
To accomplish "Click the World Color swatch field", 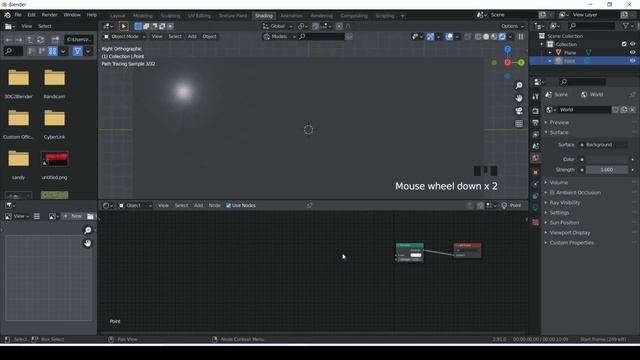I will (x=607, y=160).
